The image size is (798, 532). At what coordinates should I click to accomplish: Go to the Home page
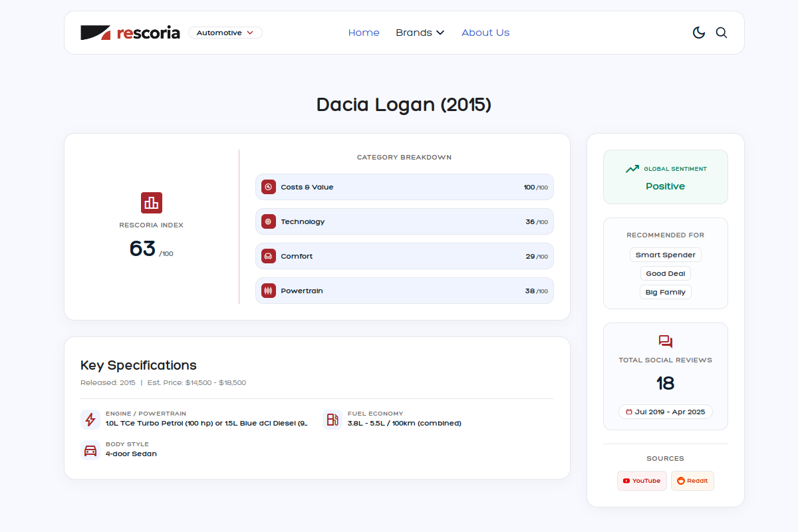pyautogui.click(x=364, y=33)
